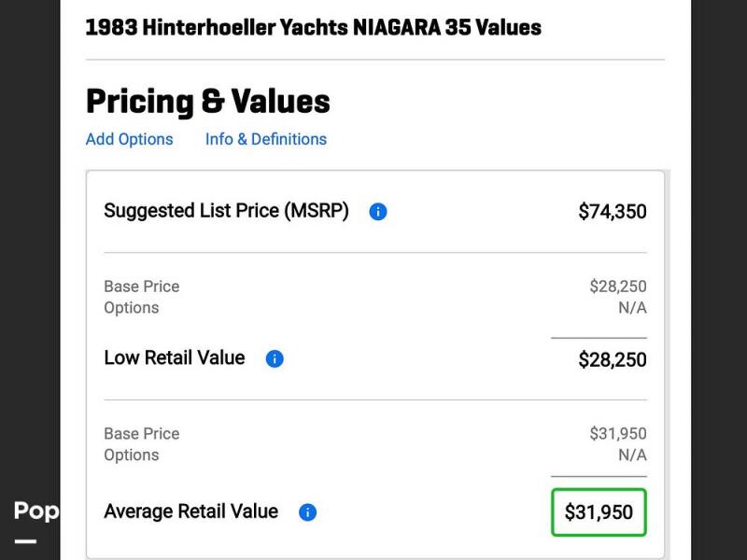Select the bold $28,250 Low Retail amount
This screenshot has height=560, width=747.
point(613,360)
